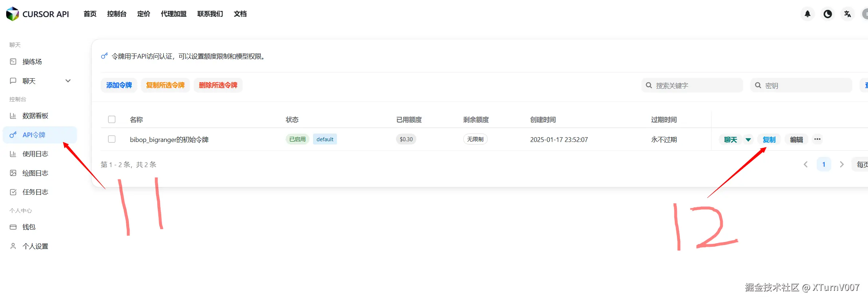Open 绘图日志 sidebar item

click(40, 173)
